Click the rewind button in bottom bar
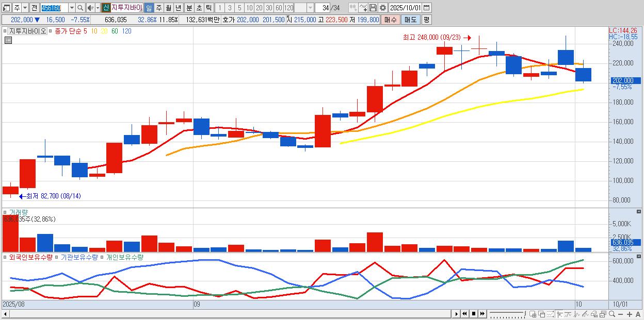Image resolution: width=644 pixels, height=320 pixels. [x=465, y=314]
